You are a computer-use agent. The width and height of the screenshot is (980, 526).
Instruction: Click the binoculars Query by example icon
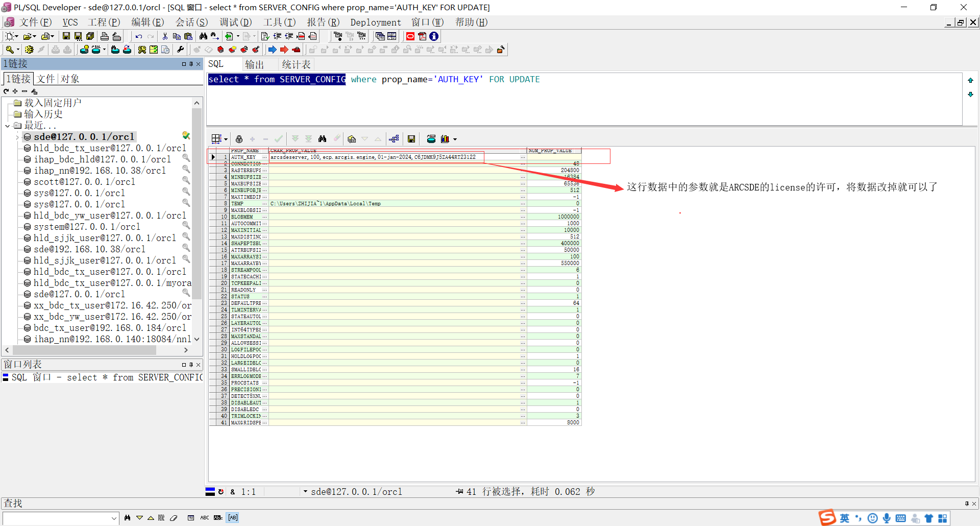click(x=322, y=139)
